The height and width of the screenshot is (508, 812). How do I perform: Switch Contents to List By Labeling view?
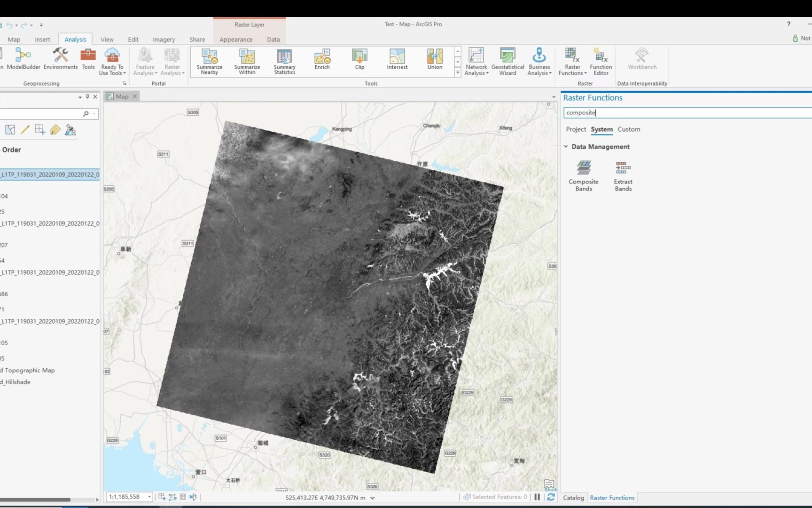[x=55, y=130]
